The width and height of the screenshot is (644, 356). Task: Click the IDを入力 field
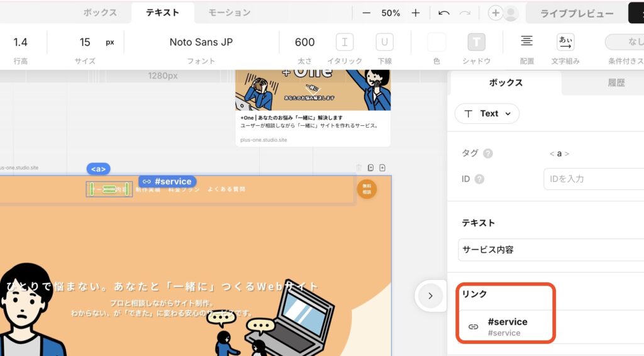point(594,179)
